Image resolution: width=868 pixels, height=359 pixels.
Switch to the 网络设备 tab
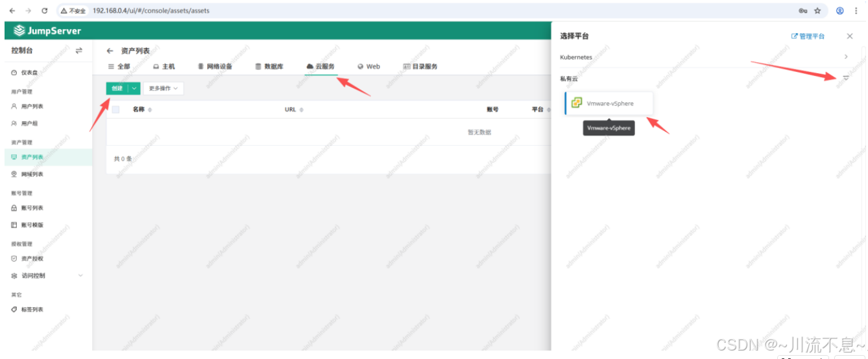coord(215,66)
